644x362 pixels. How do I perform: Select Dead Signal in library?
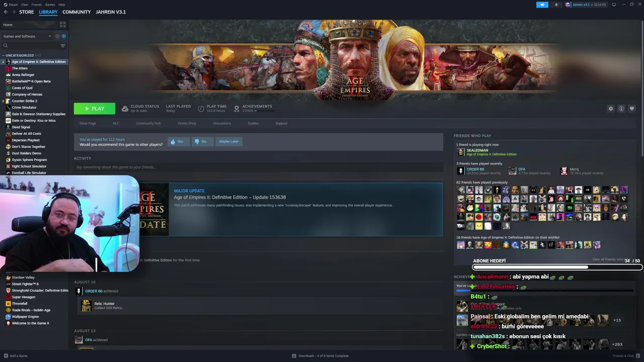point(21,127)
